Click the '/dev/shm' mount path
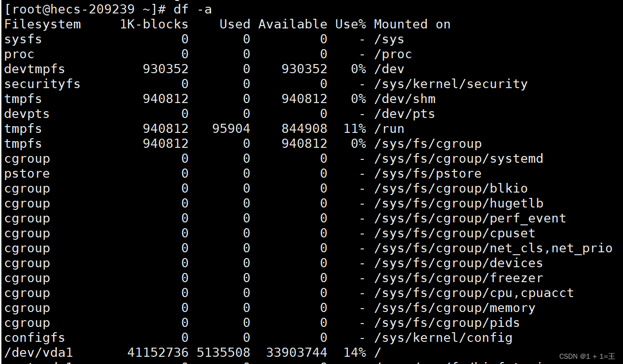623x364 pixels. [405, 99]
